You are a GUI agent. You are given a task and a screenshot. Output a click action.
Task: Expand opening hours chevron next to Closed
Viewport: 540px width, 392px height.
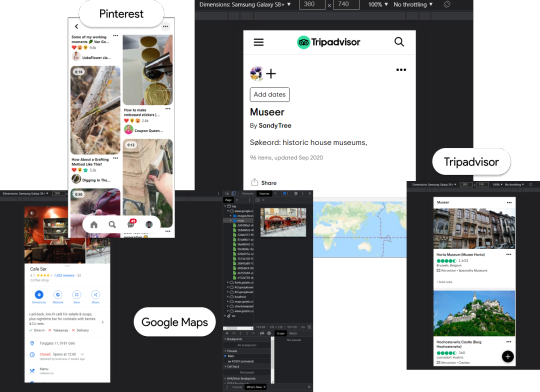click(82, 354)
